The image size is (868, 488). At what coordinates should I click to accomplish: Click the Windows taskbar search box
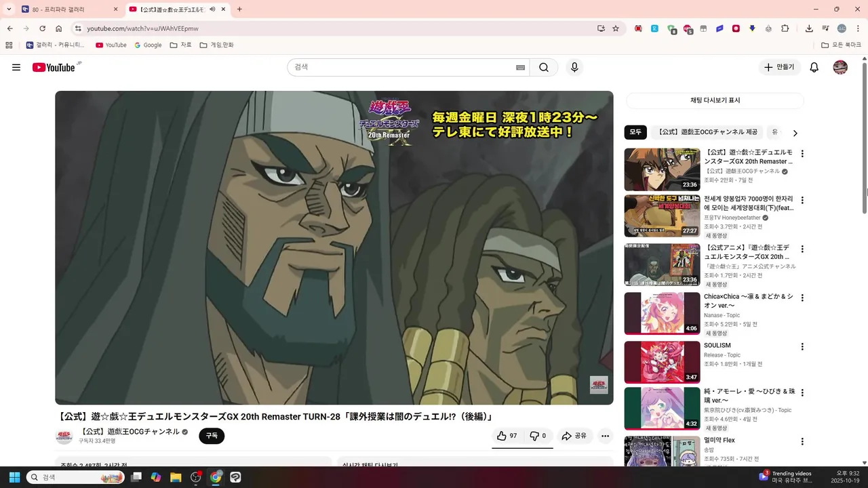75,477
